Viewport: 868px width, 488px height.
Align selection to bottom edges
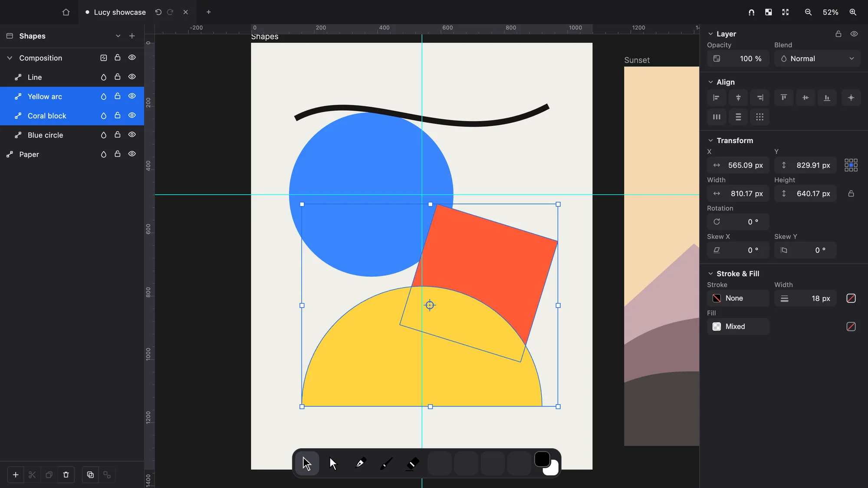click(827, 98)
